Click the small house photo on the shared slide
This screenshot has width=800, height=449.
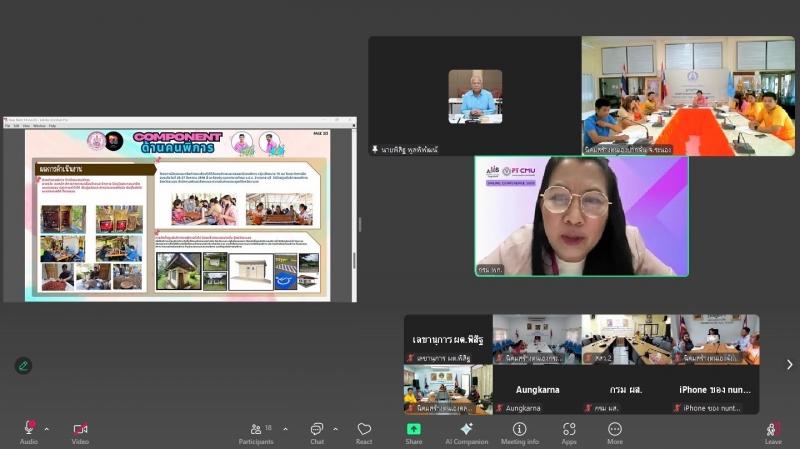pyautogui.click(x=179, y=271)
